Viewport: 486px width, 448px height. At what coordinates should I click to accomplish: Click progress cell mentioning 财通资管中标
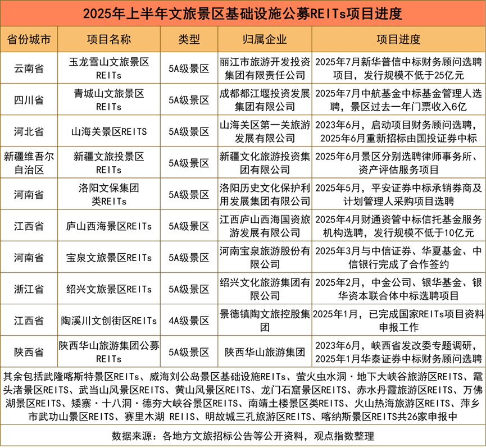click(x=398, y=226)
